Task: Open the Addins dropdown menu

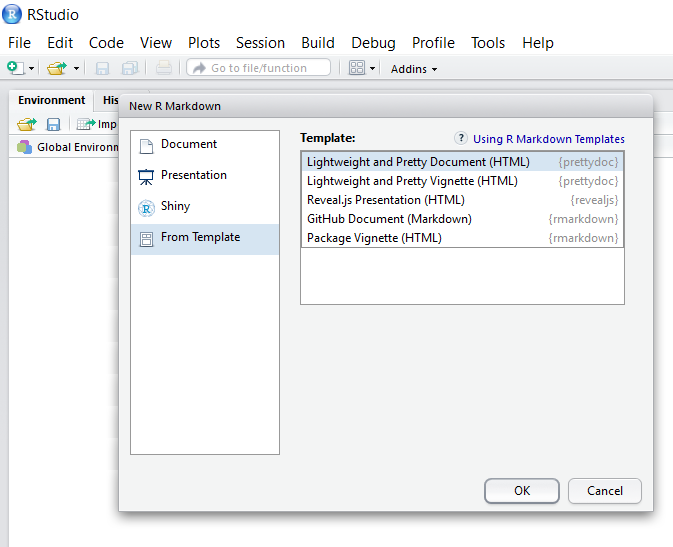Action: (414, 69)
